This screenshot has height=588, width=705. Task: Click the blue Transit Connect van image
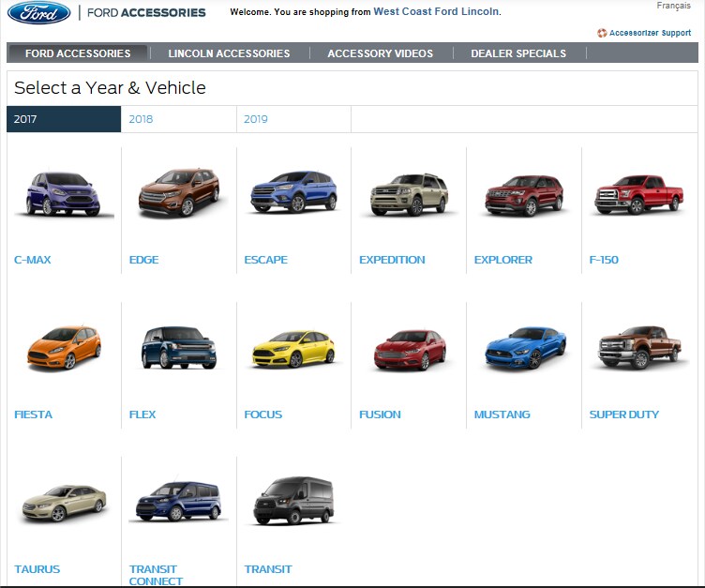click(x=178, y=501)
